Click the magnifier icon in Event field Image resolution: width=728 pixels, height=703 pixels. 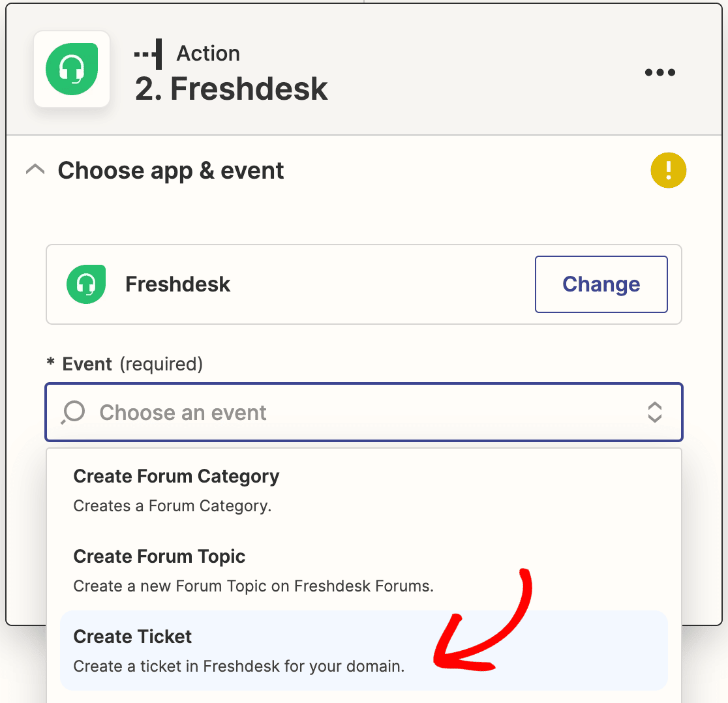(73, 412)
